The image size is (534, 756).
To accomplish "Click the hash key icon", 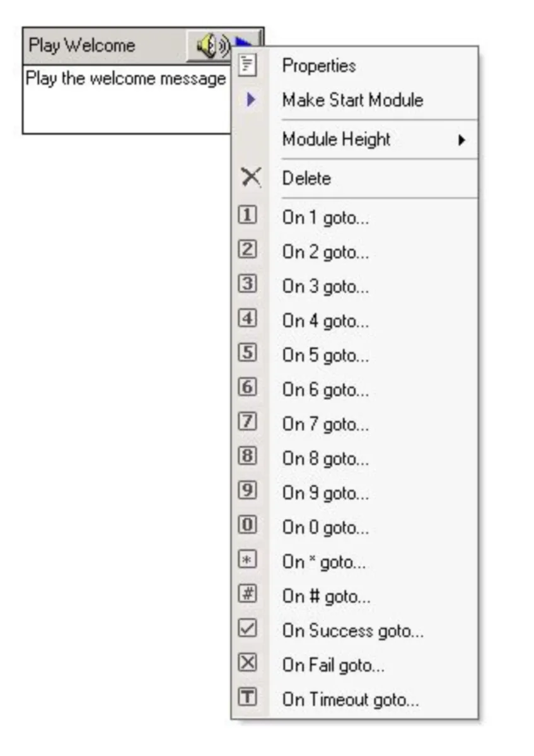I will [x=248, y=593].
